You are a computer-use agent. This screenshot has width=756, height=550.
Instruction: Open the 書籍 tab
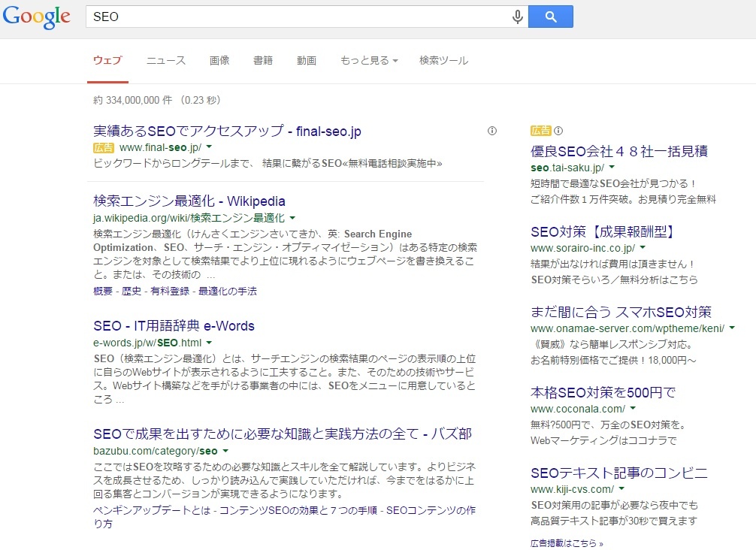tap(263, 61)
